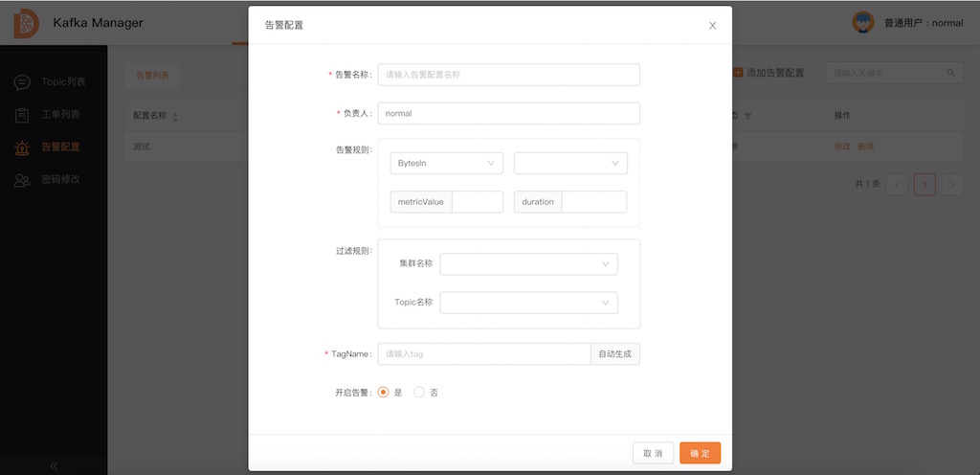Click the 告警配置 alarm sidebar icon
980x475 pixels.
point(22,147)
